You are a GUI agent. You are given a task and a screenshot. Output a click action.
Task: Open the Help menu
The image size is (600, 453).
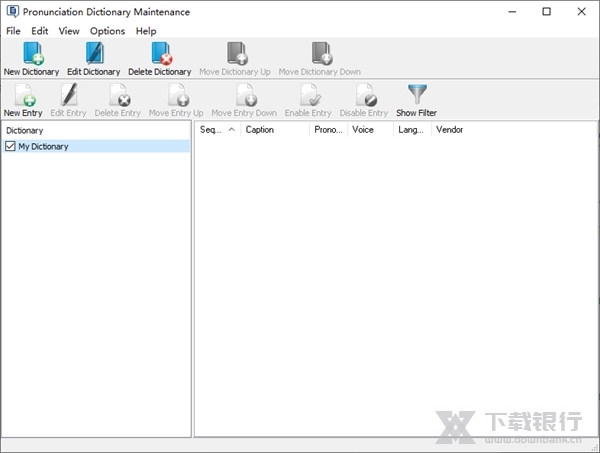pos(146,31)
